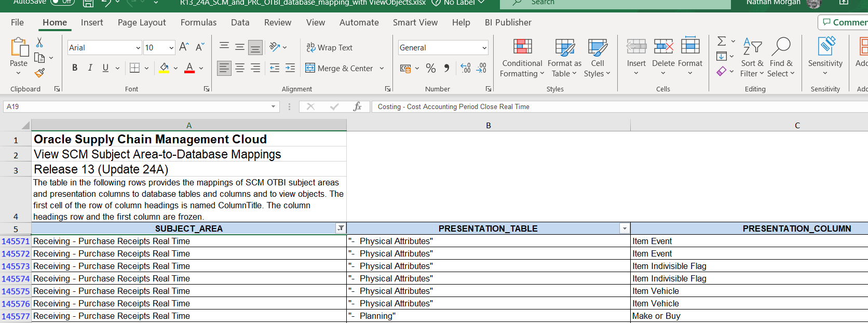Viewport: 868px width, 323px height.
Task: Open the BI Publisher tab
Action: pyautogui.click(x=508, y=22)
